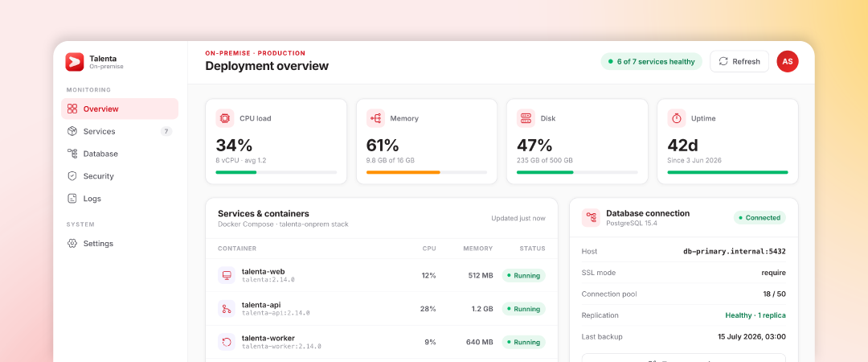Click the Updated just now text
The image size is (868, 362).
(518, 219)
